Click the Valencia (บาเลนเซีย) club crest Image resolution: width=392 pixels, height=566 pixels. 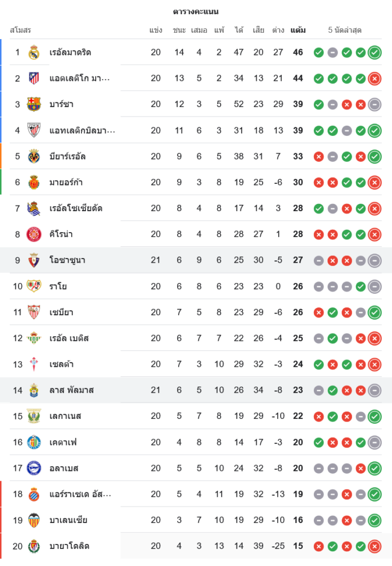(34, 520)
